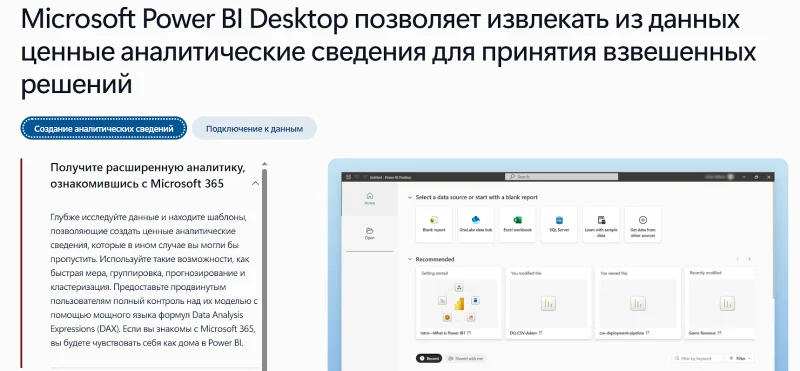Click the Getting started card label
This screenshot has width=800, height=371.
434,274
